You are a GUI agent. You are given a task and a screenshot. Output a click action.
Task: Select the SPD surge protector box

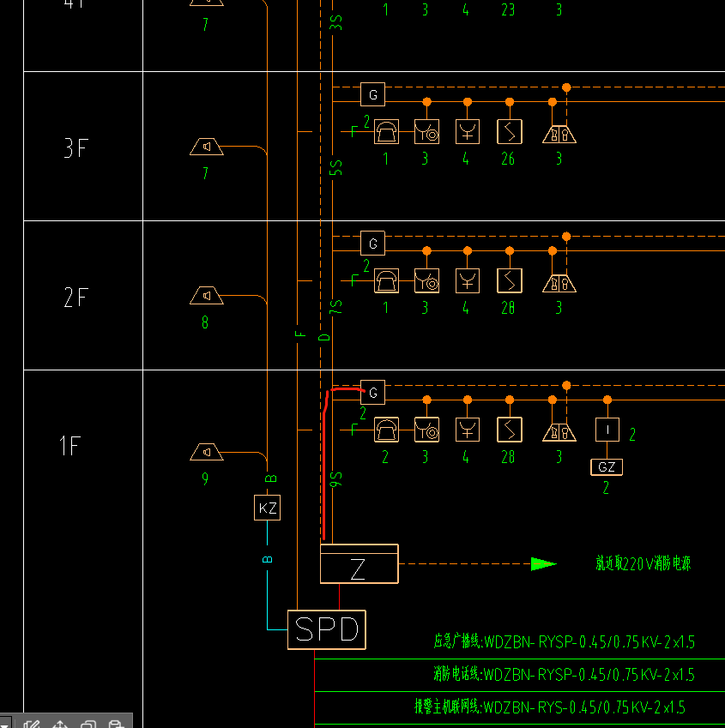click(327, 629)
